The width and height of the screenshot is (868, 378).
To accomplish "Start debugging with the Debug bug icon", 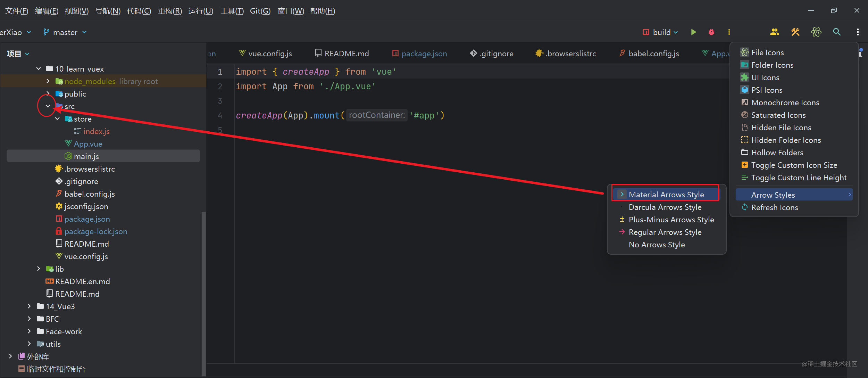I will pos(711,32).
